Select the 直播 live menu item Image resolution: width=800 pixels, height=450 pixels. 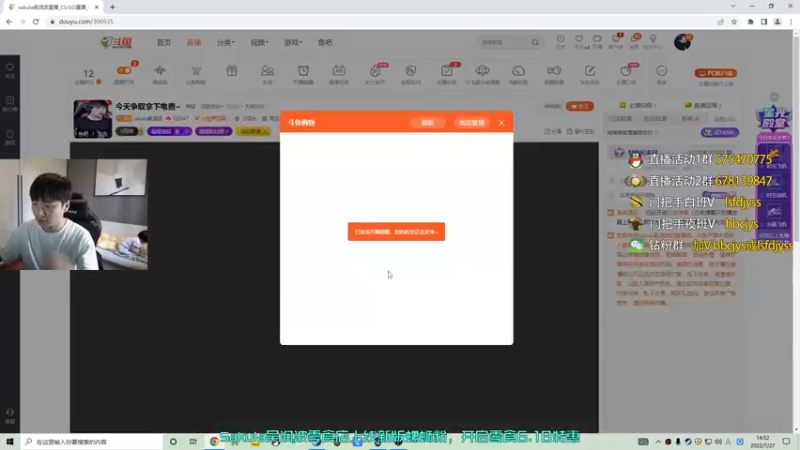click(x=194, y=42)
